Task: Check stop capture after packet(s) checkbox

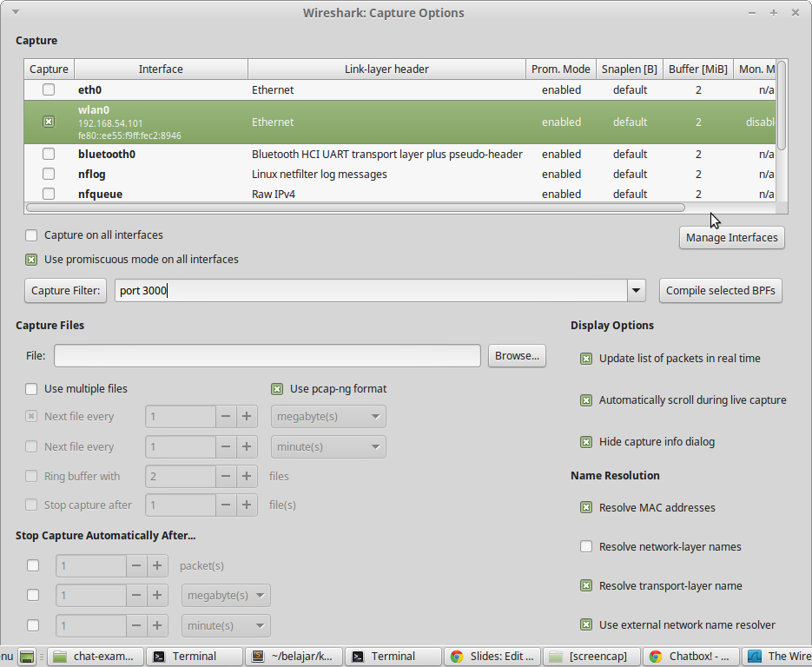Action: pos(33,565)
